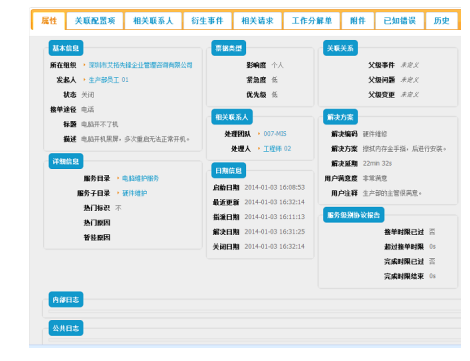
Task: Select 最近更新 date value
Action: tap(275, 202)
